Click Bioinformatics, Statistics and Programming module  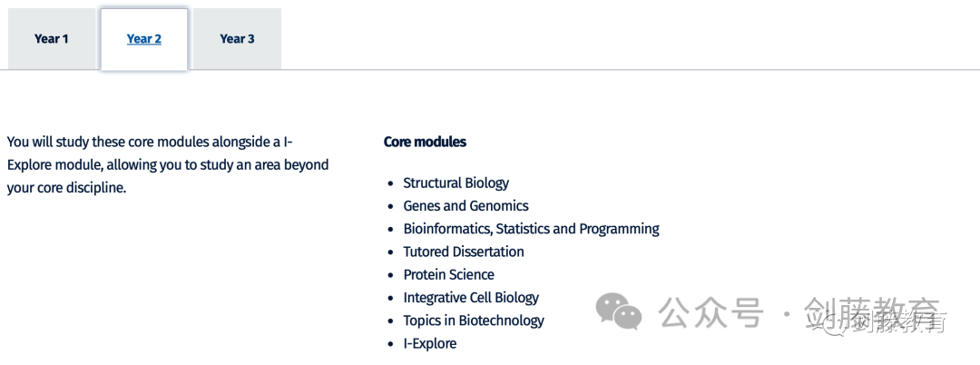click(531, 229)
